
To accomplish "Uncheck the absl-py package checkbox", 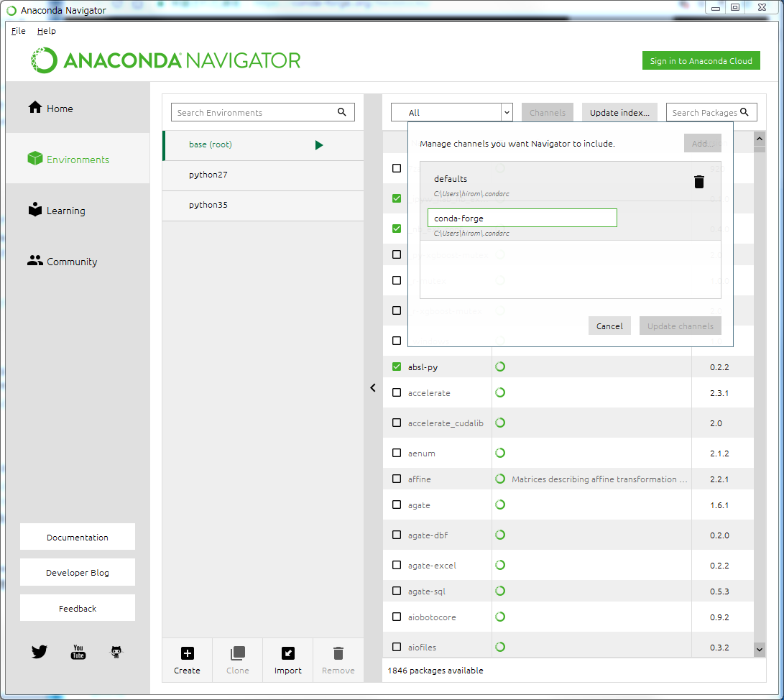I will coord(397,367).
